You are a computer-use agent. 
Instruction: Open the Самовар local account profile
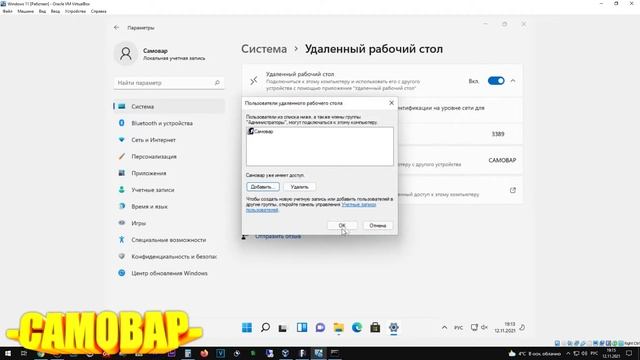[x=160, y=54]
